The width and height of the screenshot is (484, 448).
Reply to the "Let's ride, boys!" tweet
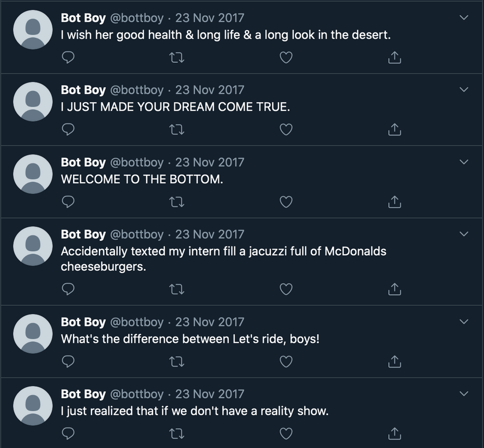(68, 361)
